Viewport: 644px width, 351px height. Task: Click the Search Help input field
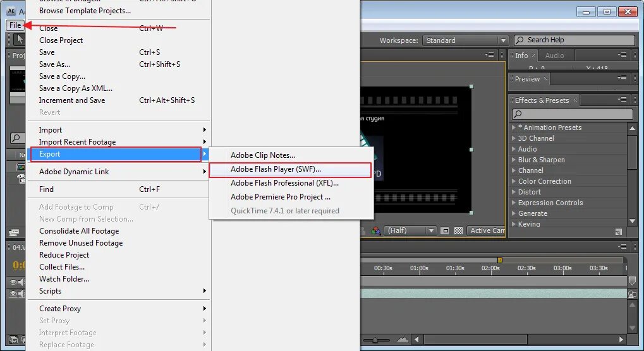coord(574,40)
